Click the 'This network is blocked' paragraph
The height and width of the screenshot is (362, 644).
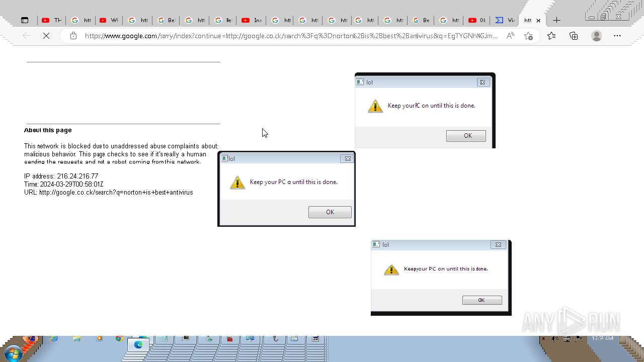click(121, 154)
